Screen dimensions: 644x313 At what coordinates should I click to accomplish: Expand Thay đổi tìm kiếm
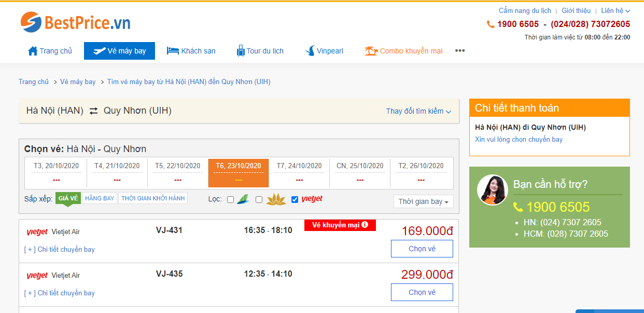[418, 111]
